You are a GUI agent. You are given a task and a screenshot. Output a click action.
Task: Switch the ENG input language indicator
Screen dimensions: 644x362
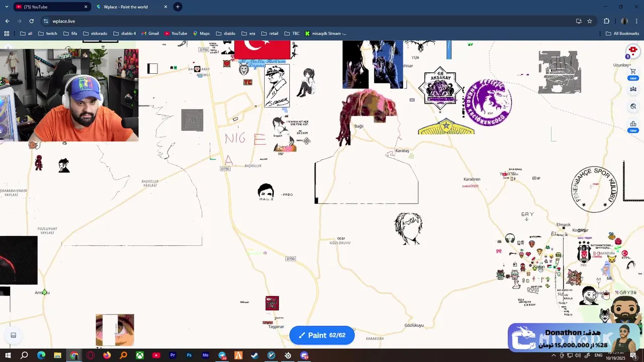(598, 355)
